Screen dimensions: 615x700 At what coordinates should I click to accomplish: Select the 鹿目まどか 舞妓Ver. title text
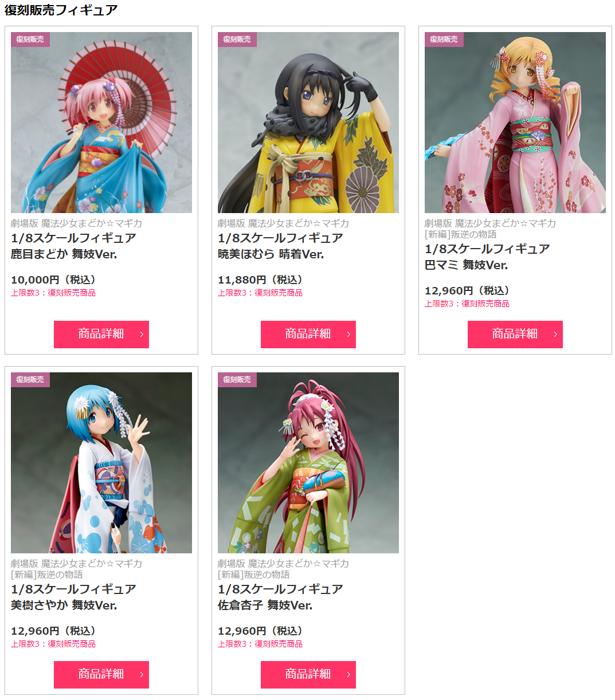pos(64,254)
